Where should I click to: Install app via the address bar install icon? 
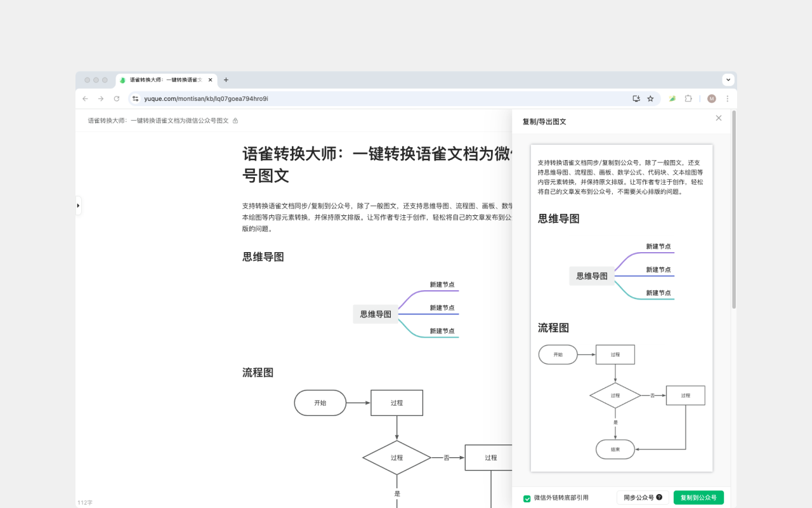[x=636, y=98]
